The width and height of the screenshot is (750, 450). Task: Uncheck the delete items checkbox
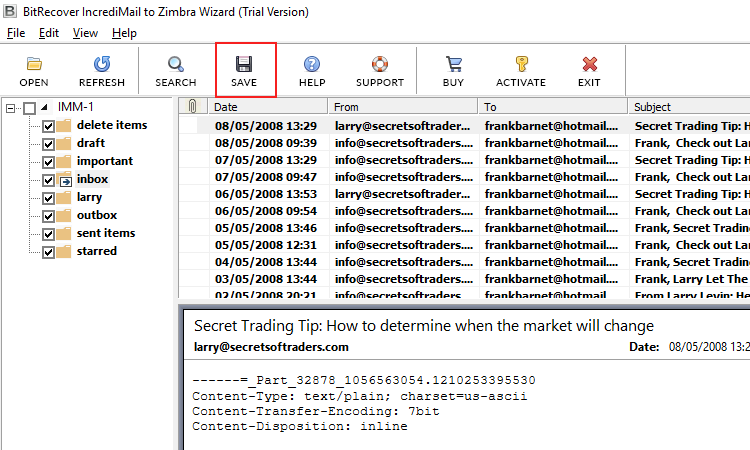coord(48,126)
